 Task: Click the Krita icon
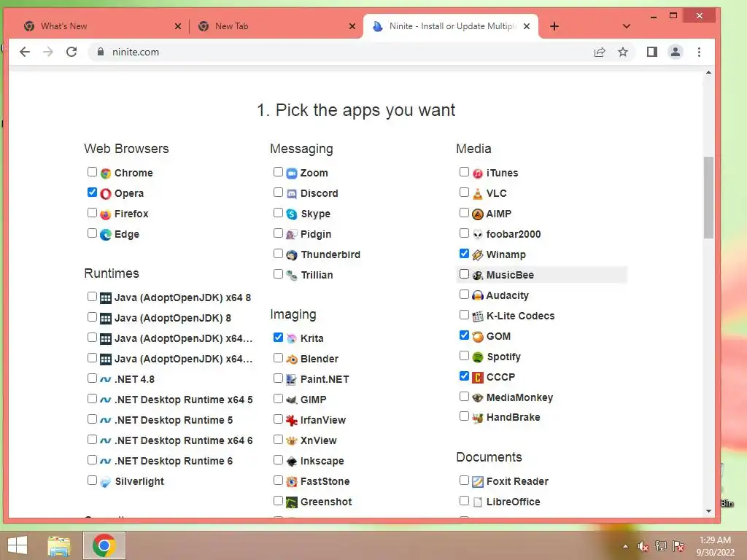[292, 338]
